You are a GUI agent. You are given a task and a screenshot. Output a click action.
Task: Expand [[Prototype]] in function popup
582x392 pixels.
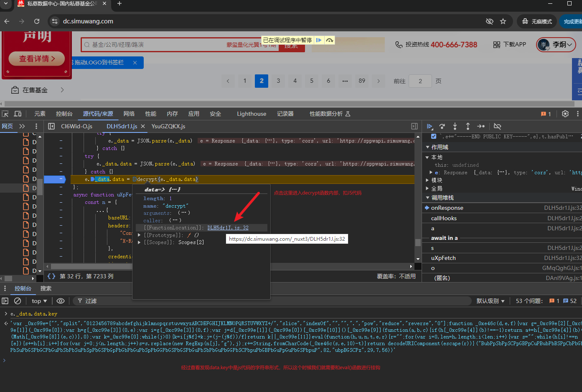(x=140, y=235)
